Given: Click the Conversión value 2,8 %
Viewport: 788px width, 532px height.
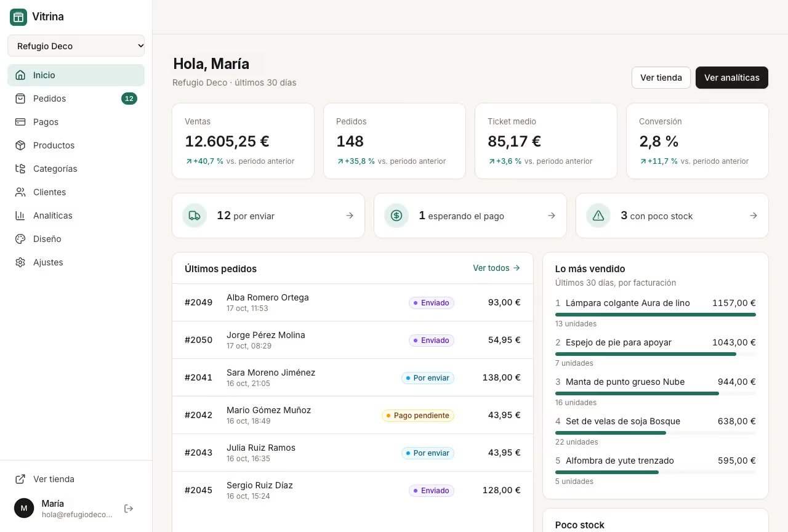Looking at the screenshot, I should (659, 141).
